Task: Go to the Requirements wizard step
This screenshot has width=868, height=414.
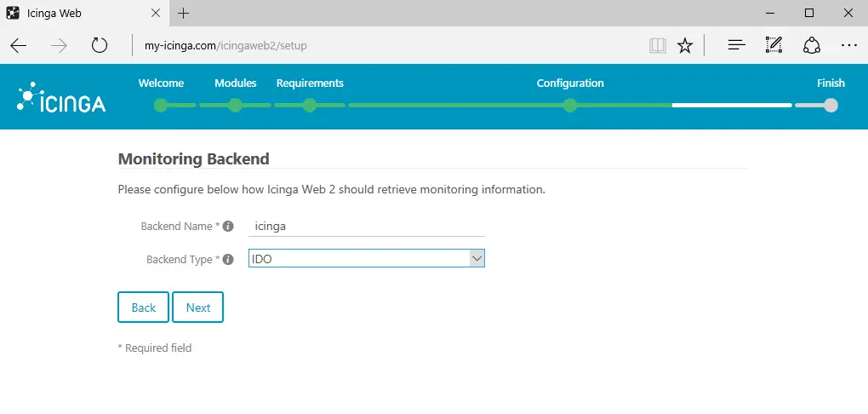Action: point(310,83)
